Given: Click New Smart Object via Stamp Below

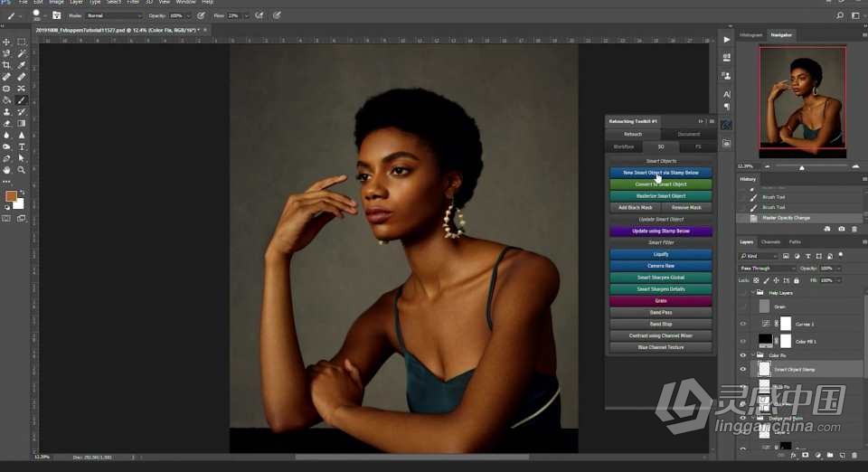Looking at the screenshot, I should click(661, 173).
